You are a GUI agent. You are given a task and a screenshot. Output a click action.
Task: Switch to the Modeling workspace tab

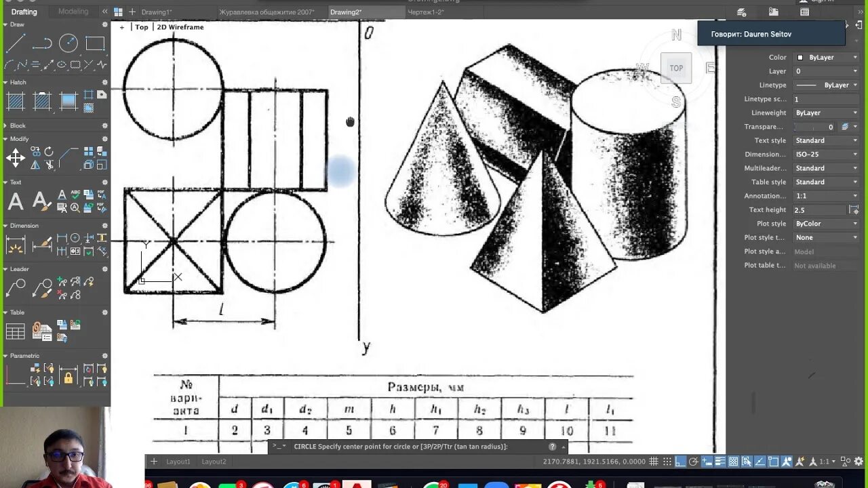[x=73, y=12]
